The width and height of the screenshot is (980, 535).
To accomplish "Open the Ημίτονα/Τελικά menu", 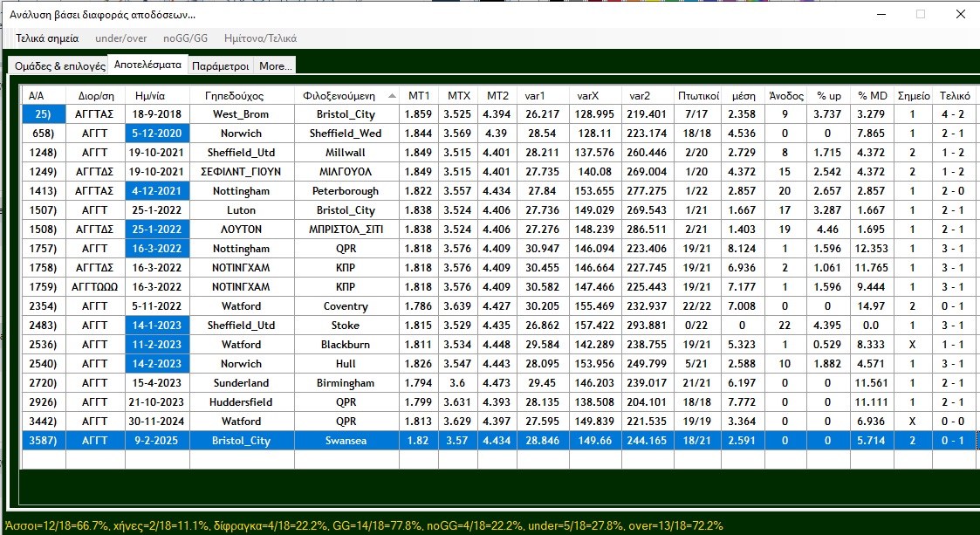I will point(260,38).
